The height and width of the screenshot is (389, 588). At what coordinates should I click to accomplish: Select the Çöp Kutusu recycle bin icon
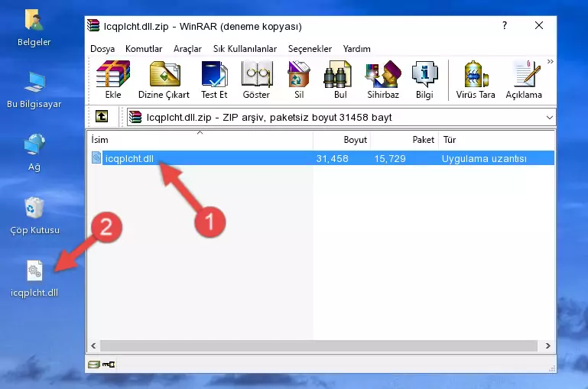tap(34, 216)
